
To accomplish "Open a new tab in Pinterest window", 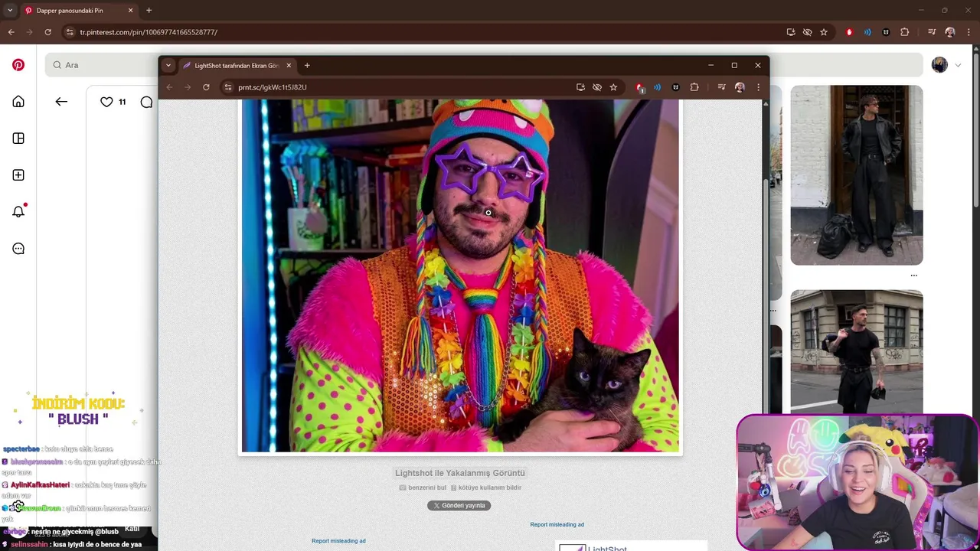I will pos(149,11).
